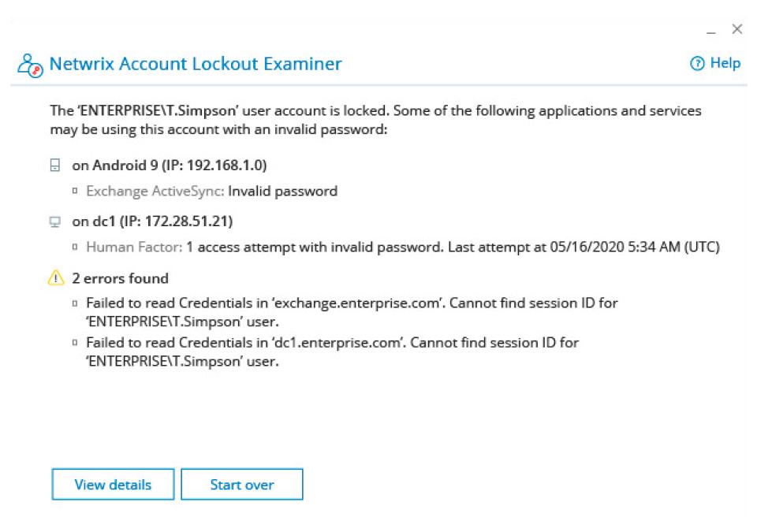The height and width of the screenshot is (532, 757).
Task: Click the bullet next to Exchange ActiveSync
Action: pyautogui.click(x=75, y=191)
